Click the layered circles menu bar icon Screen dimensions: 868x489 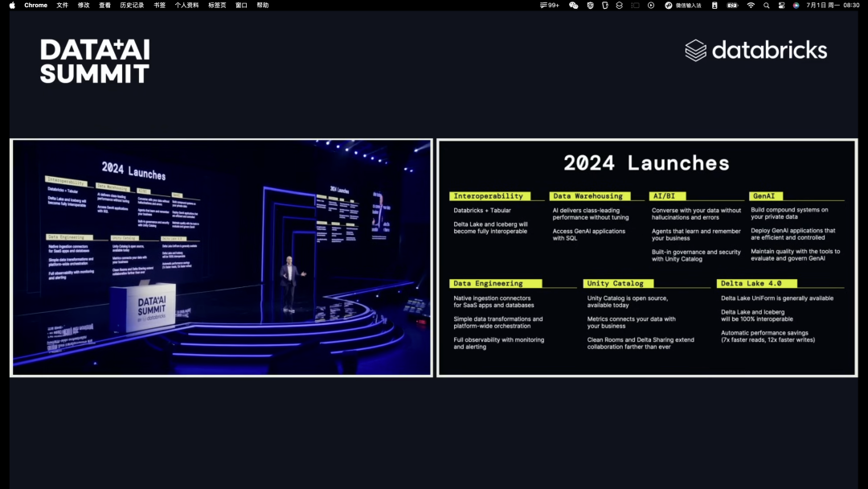point(620,5)
